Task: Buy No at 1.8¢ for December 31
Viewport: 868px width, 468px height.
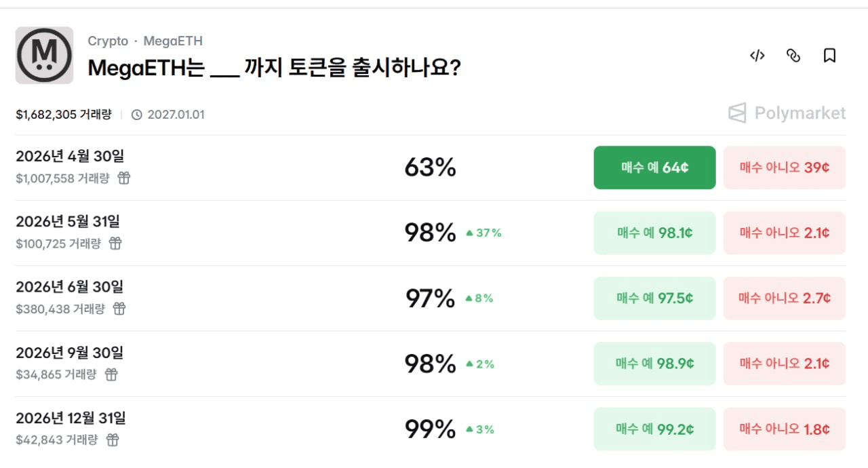Action: [x=785, y=429]
